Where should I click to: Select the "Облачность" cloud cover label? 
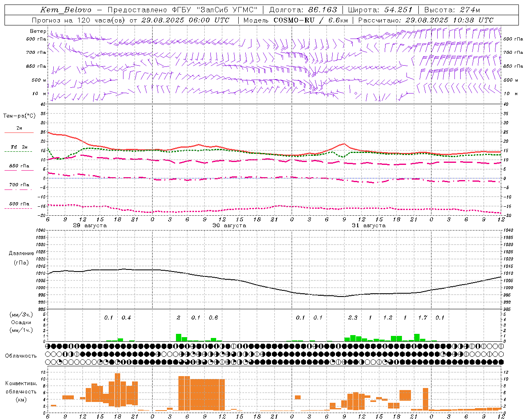[x=21, y=356]
